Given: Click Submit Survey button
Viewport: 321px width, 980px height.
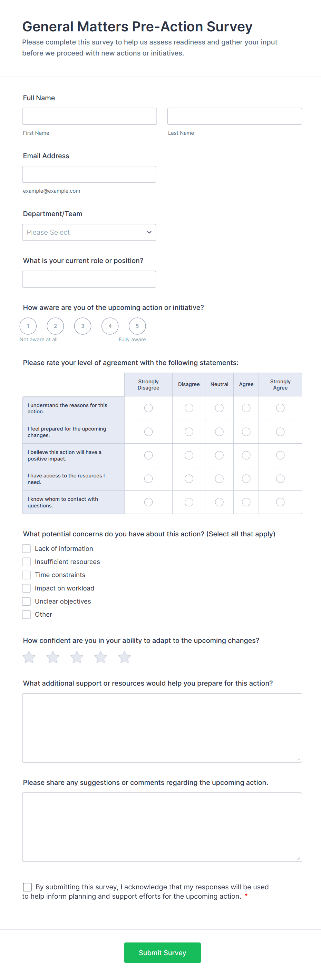Looking at the screenshot, I should pos(162,953).
